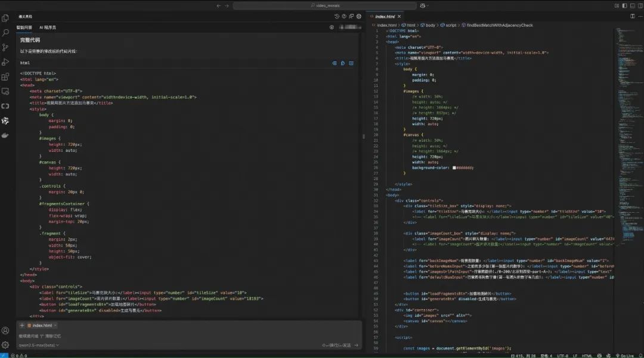Send the message with arrow icon
644x358 pixels.
[356, 345]
